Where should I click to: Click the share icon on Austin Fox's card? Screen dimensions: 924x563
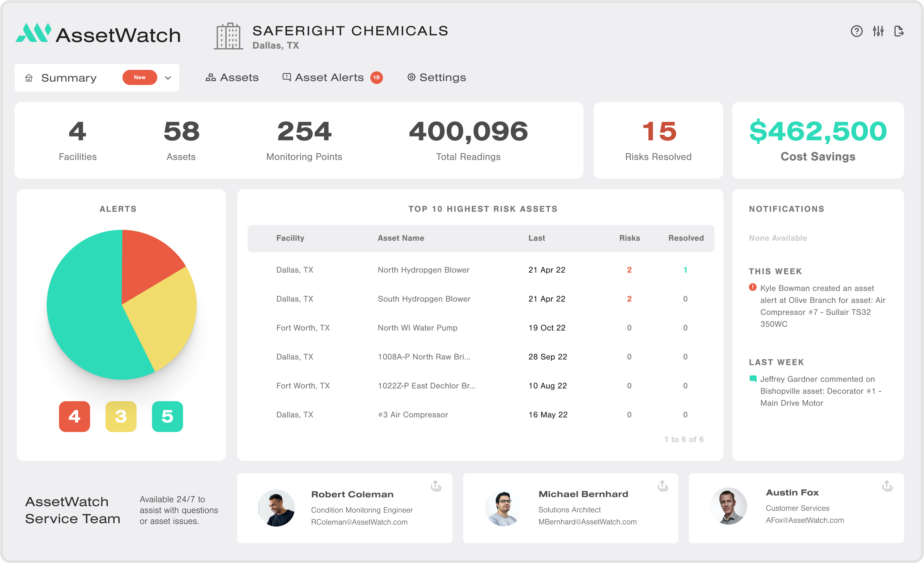point(887,486)
